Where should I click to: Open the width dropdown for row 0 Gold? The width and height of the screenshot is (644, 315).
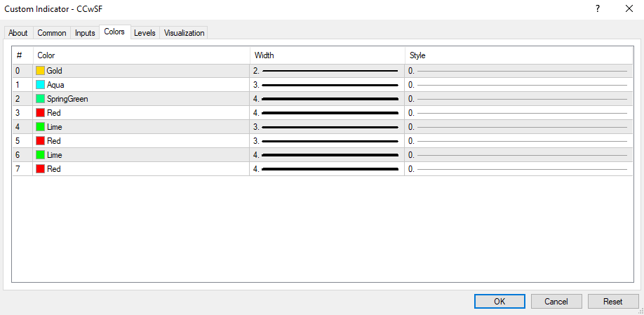pyautogui.click(x=327, y=71)
